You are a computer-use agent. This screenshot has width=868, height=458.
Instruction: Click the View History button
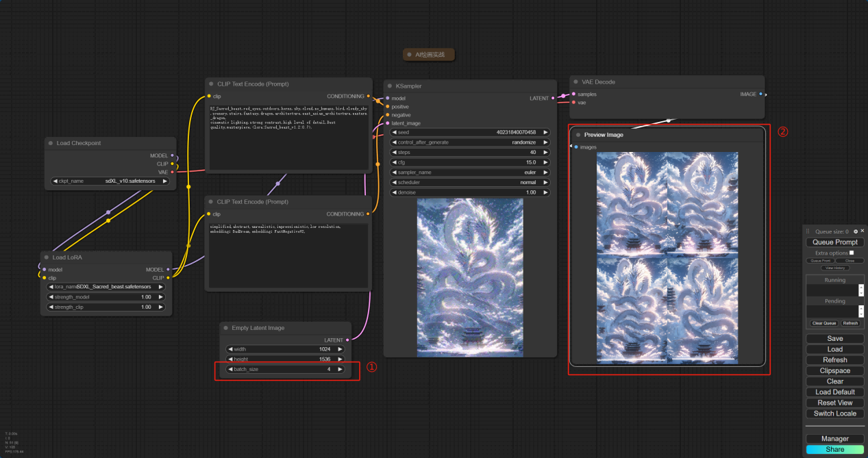[x=835, y=268]
